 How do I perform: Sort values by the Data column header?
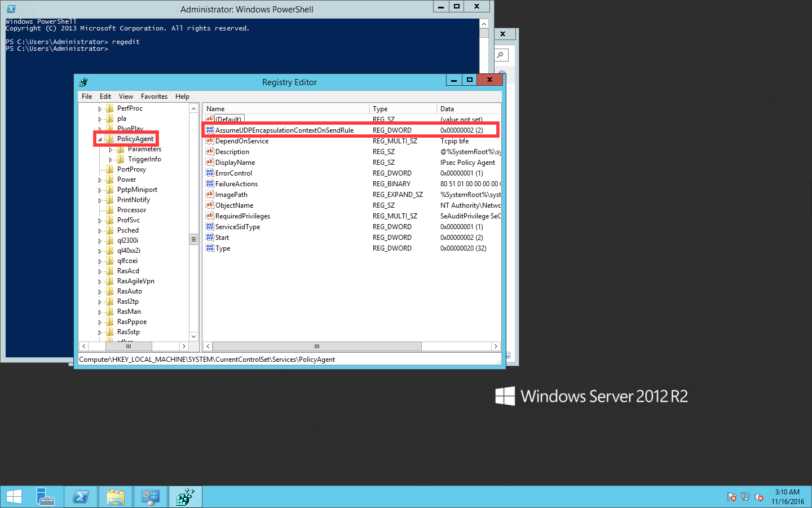[469, 109]
